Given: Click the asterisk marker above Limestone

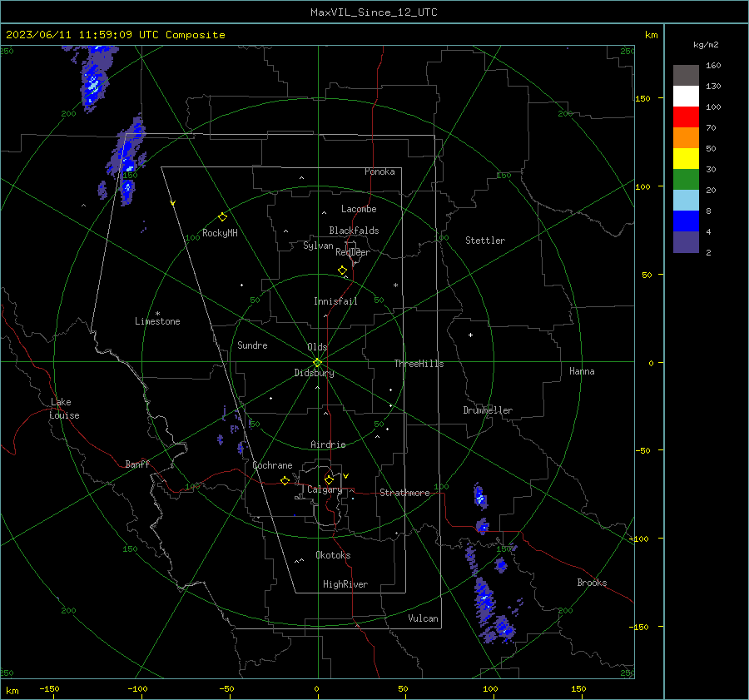Looking at the screenshot, I should tap(157, 314).
